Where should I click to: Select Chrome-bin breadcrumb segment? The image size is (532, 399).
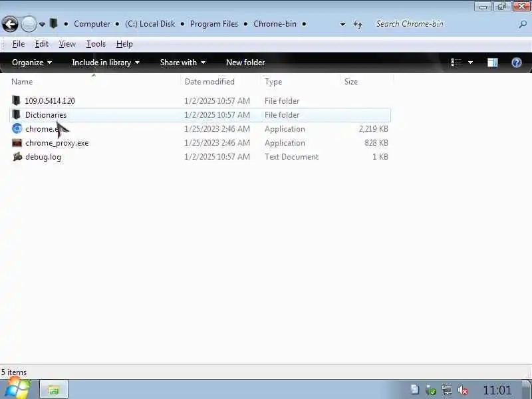pos(275,24)
